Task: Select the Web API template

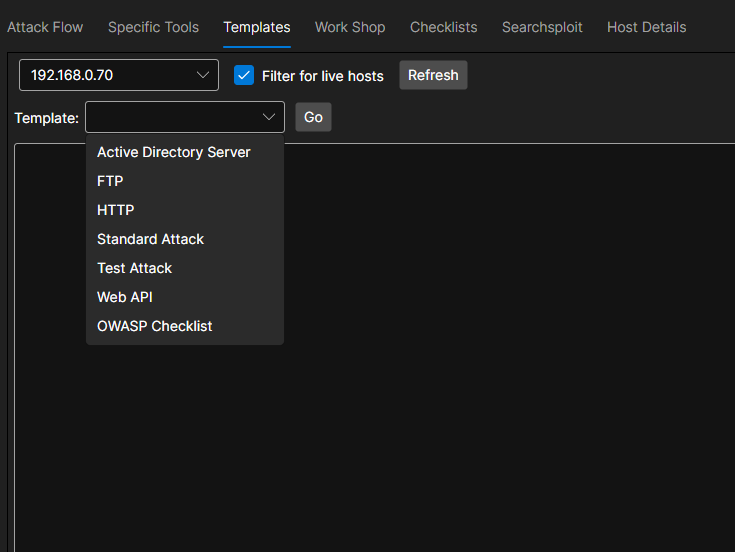Action: point(125,297)
